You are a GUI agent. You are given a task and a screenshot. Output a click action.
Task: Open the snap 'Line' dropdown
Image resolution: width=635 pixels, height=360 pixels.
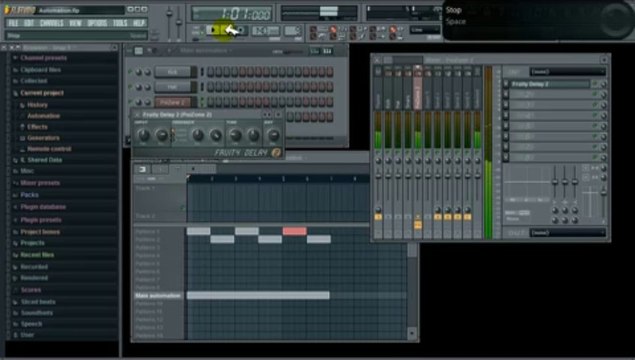[424, 30]
